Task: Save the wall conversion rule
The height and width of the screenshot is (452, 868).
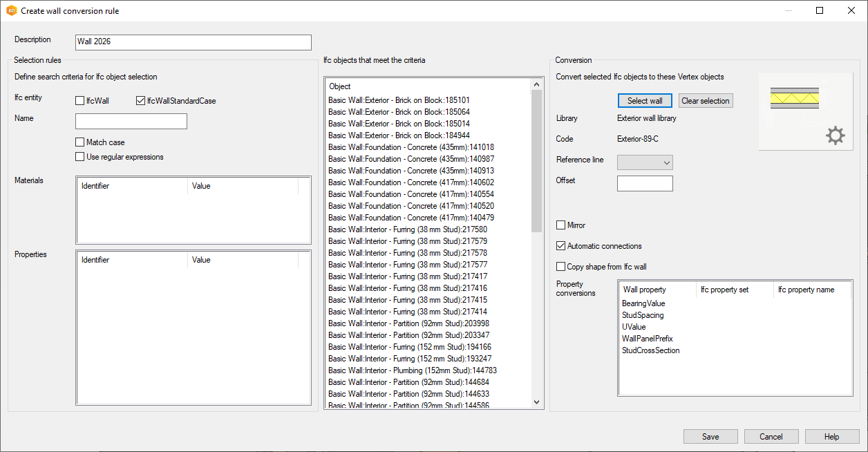Action: click(710, 437)
